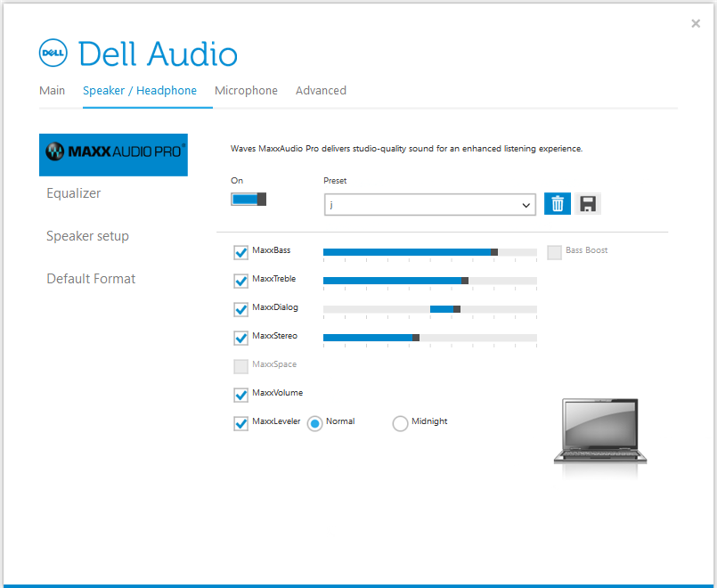Select the Midnight leveler mode
Viewport: 717px width, 588px height.
point(400,423)
